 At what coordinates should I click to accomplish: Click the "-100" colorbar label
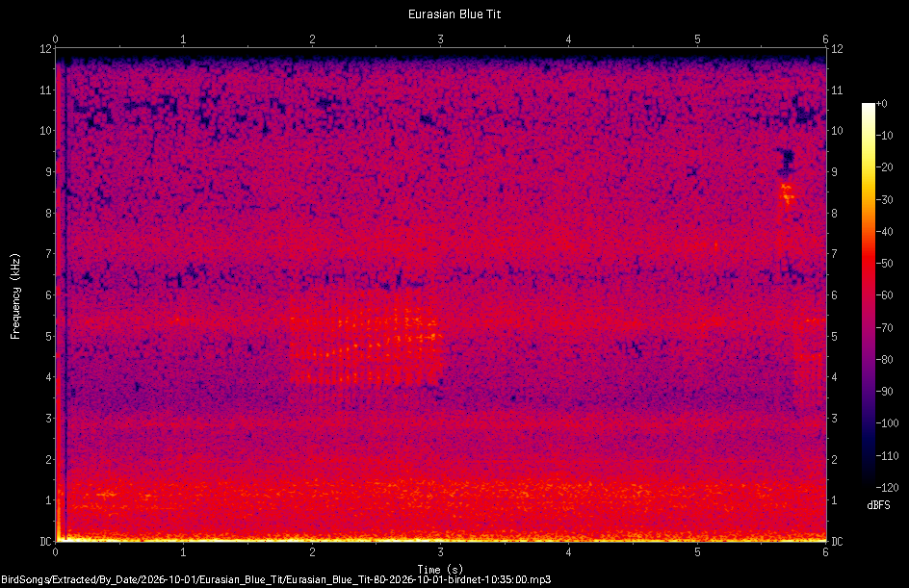(x=887, y=423)
